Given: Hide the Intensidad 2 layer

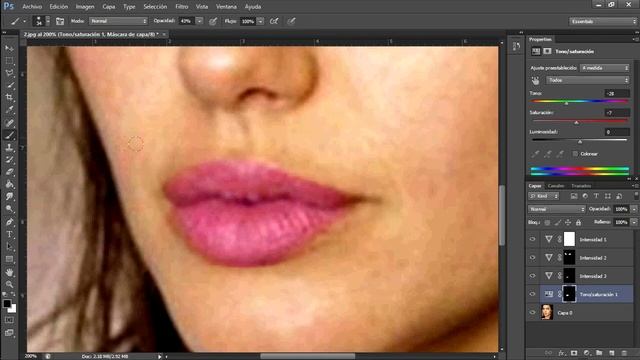Looking at the screenshot, I should click(533, 258).
